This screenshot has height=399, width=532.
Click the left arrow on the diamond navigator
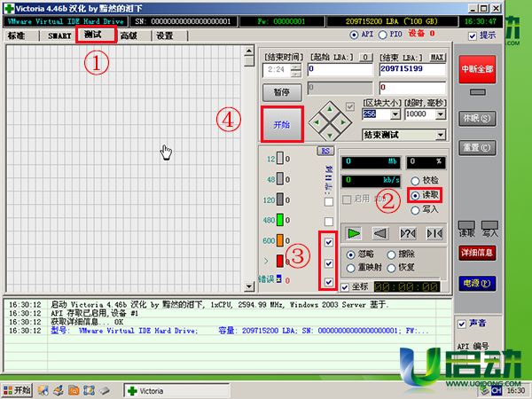(x=317, y=122)
